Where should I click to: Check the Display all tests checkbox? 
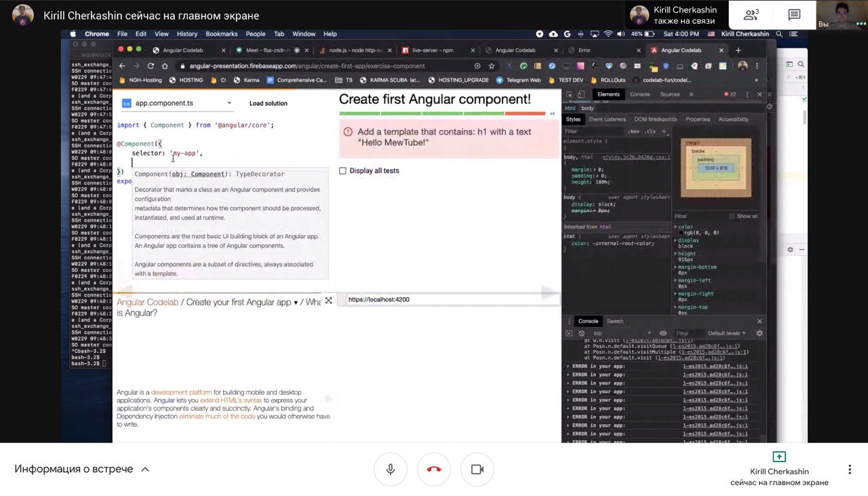point(342,171)
